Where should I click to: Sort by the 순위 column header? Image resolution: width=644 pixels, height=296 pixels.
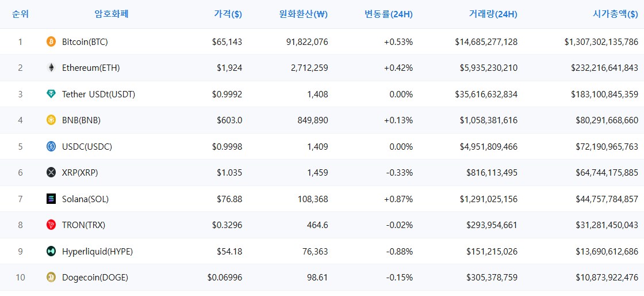point(20,14)
